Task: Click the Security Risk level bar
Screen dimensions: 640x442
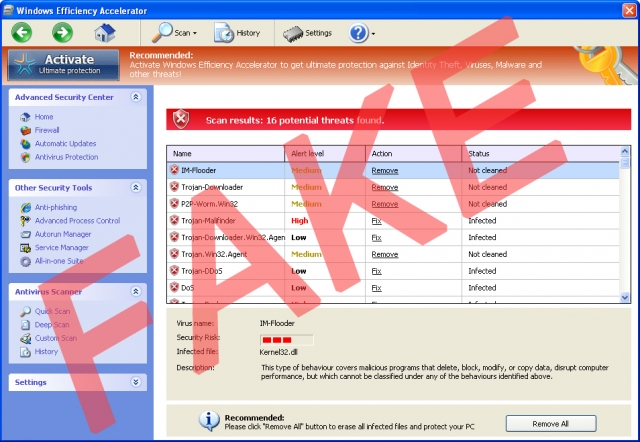Action: click(x=287, y=340)
